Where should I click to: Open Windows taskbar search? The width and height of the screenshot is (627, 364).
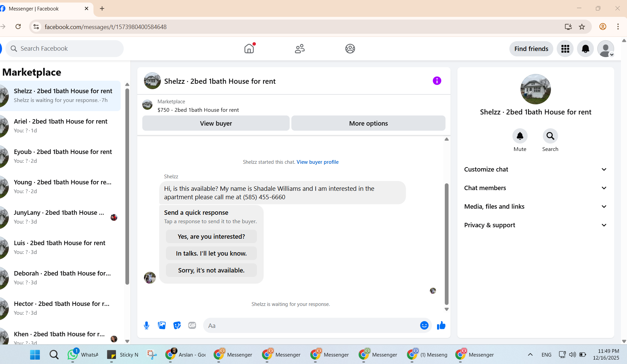(54, 355)
